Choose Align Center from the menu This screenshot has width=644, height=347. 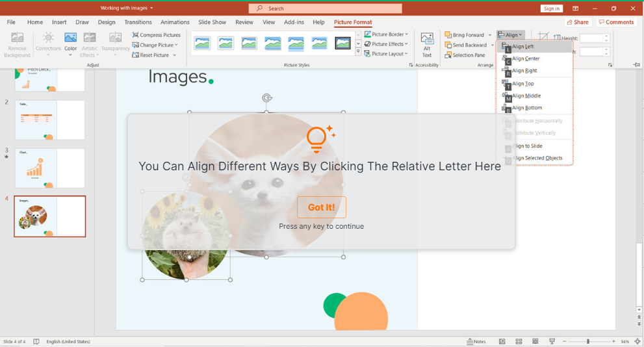(535, 58)
